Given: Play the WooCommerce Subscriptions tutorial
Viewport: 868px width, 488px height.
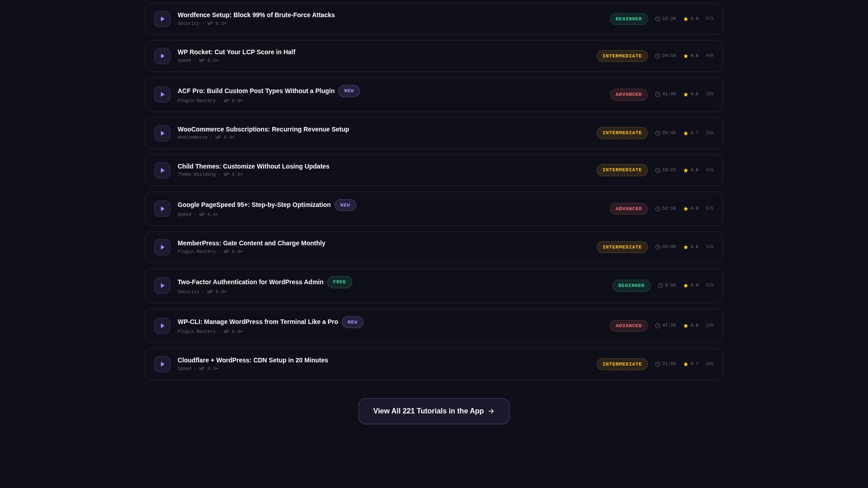Looking at the screenshot, I should 162,133.
